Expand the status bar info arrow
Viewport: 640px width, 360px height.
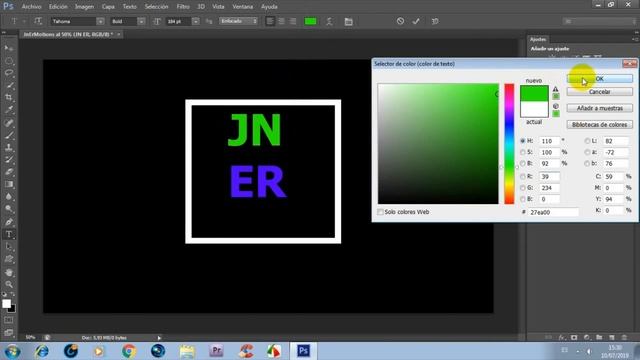159,338
